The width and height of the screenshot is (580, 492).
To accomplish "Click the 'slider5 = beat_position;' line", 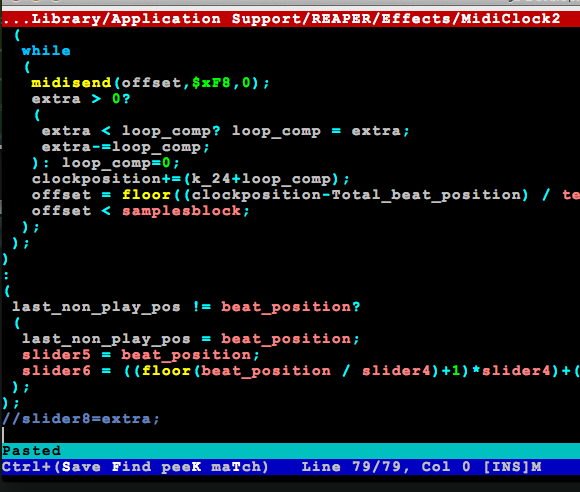I will (141, 355).
